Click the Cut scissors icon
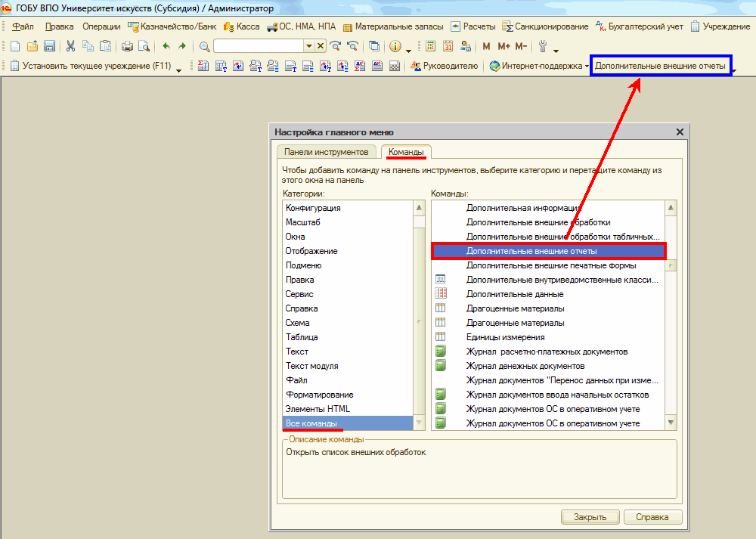 click(x=70, y=46)
